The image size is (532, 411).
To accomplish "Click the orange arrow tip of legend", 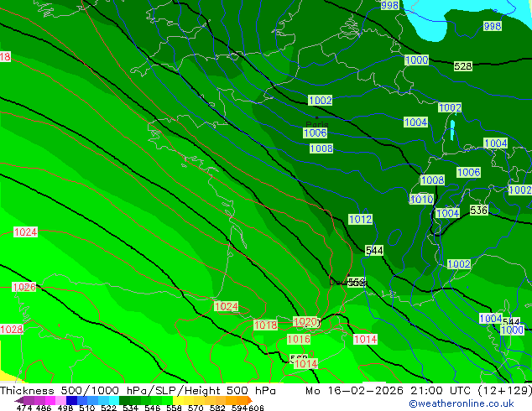I will coord(250,400).
